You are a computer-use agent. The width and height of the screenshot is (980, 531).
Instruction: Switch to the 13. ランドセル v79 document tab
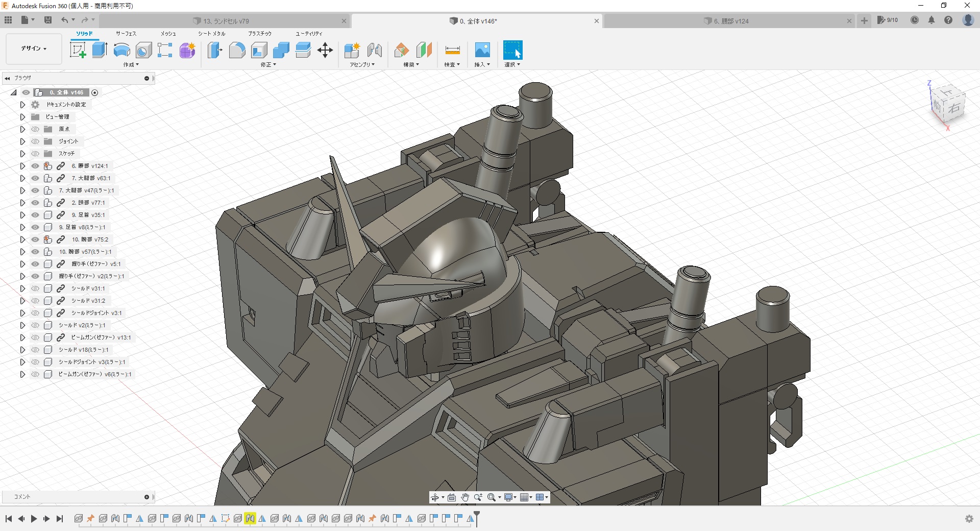[x=226, y=21]
